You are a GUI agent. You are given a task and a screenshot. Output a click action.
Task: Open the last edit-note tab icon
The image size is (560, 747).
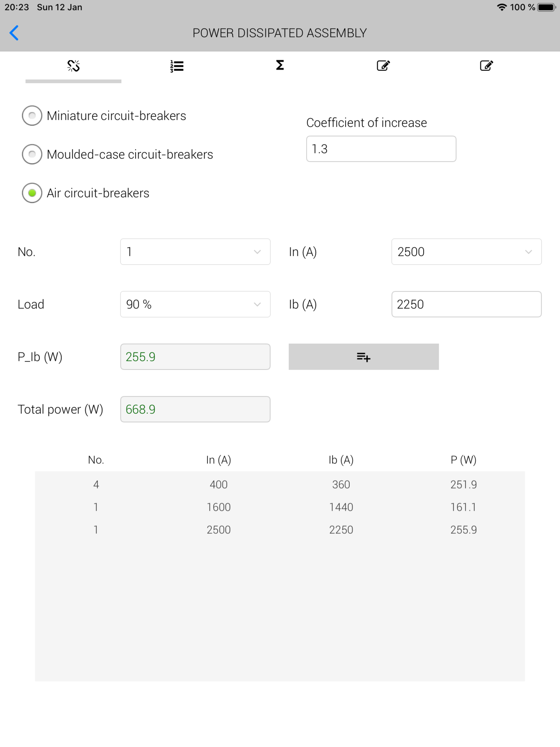pos(486,66)
